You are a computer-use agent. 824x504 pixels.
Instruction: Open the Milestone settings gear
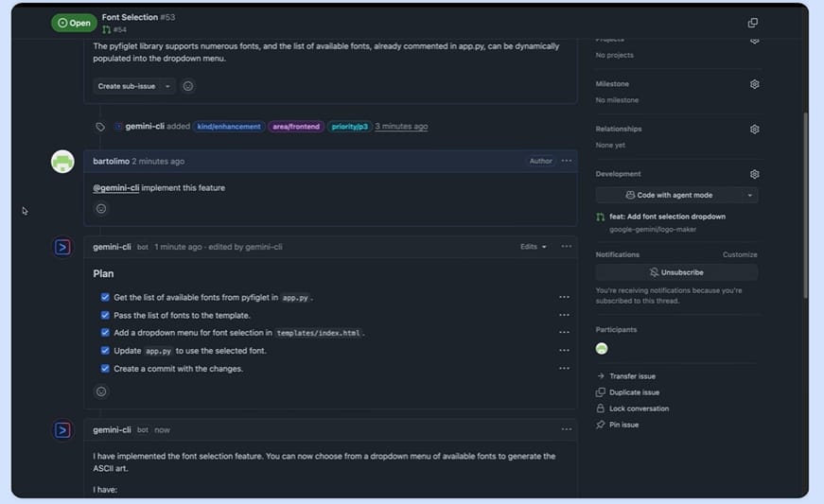click(755, 84)
